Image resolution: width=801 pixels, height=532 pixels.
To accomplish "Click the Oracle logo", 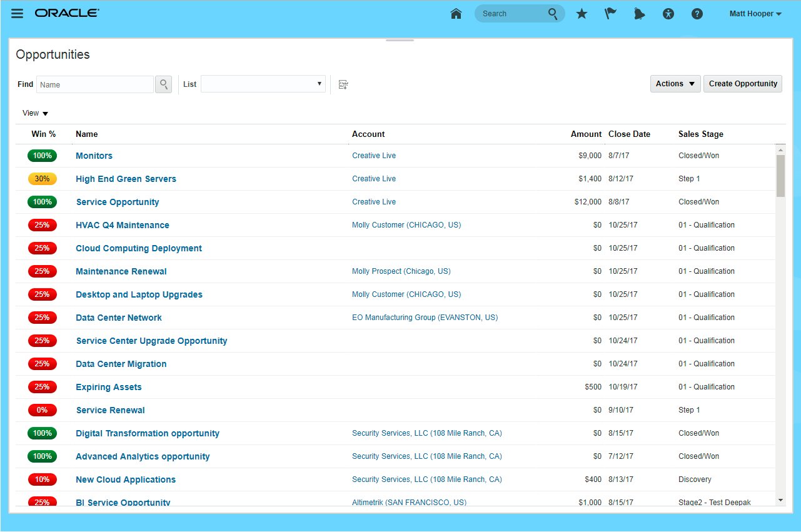I will pos(67,13).
